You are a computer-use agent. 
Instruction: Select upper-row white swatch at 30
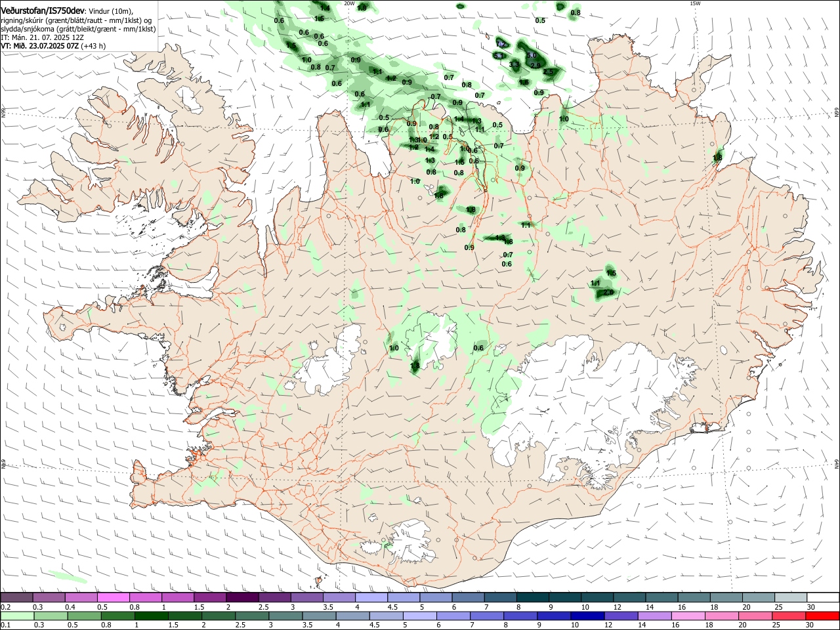click(x=824, y=598)
